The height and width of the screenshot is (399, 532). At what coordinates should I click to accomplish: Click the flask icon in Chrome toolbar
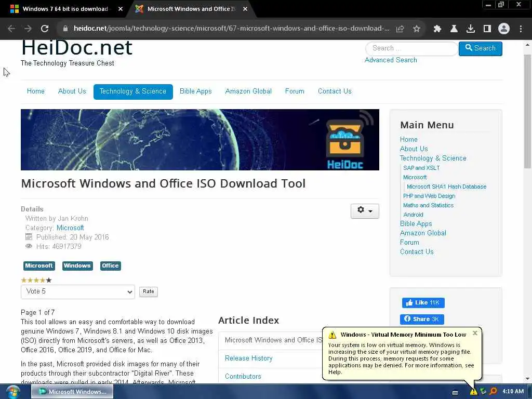point(454,29)
